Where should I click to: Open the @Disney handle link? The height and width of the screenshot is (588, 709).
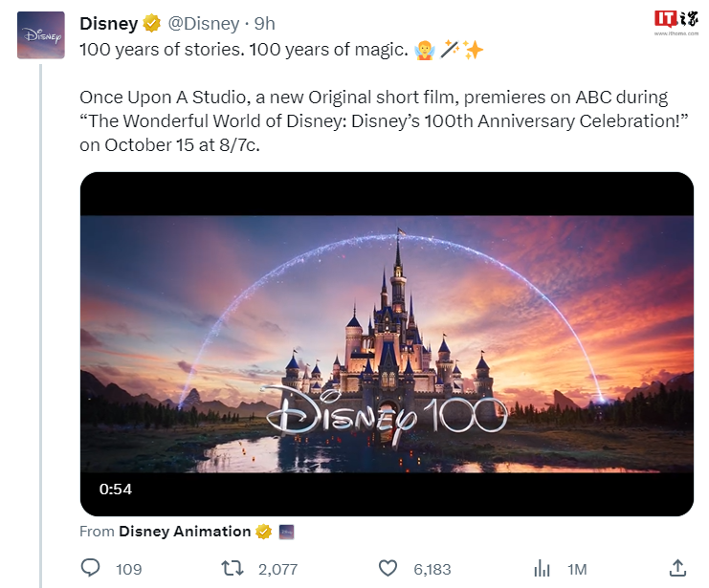point(204,24)
